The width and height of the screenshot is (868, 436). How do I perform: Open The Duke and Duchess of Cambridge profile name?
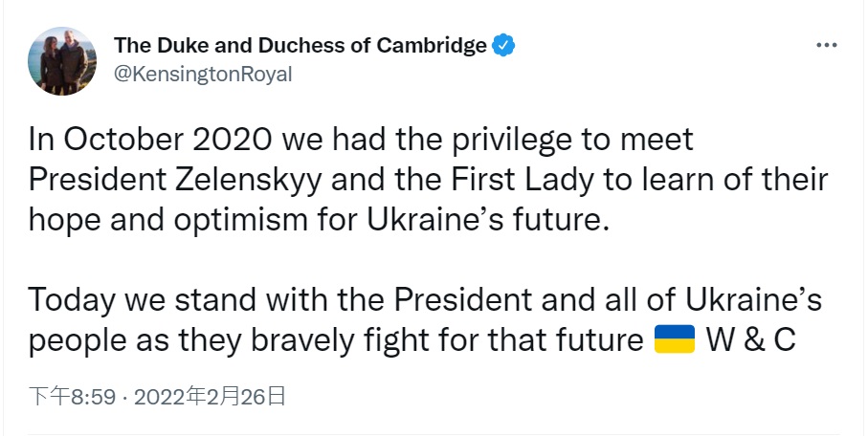(300, 45)
